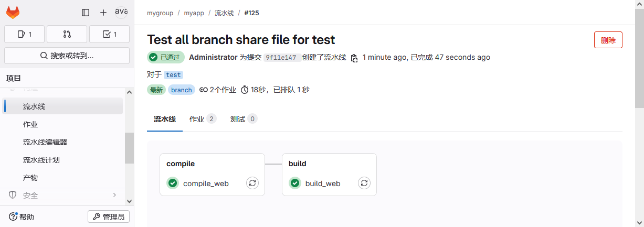This screenshot has height=227, width=644.
Task: Click the 搜索或转到 search box
Action: click(x=67, y=56)
